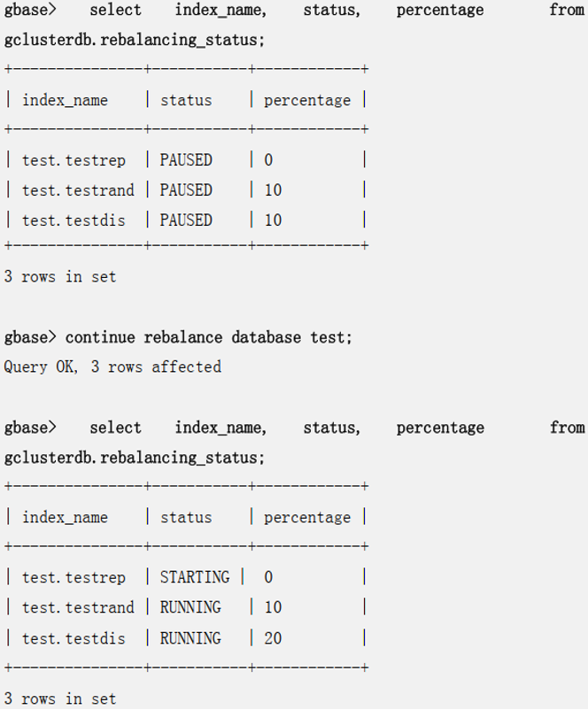The width and height of the screenshot is (588, 710).
Task: Select the PAUSED status of test.testrand
Action: click(x=186, y=190)
